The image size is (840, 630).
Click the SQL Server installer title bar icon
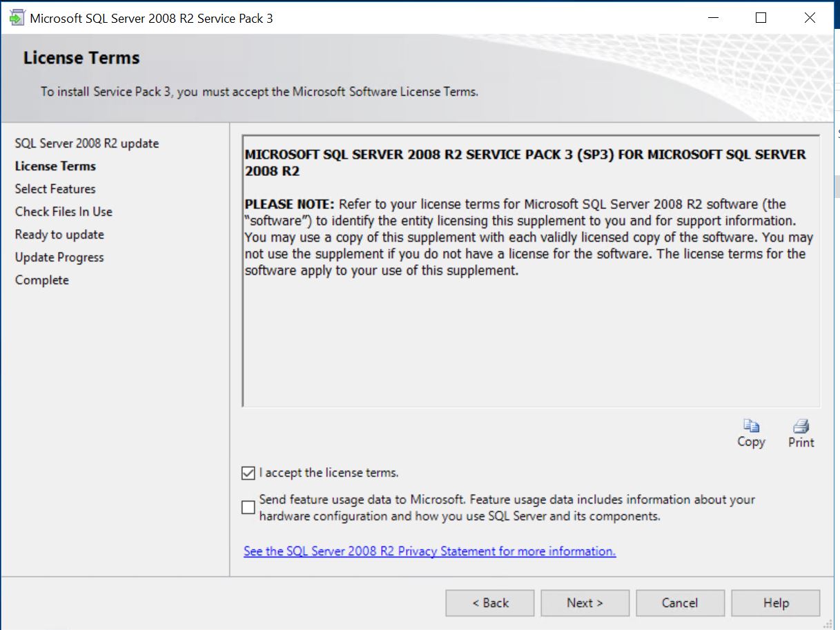coord(17,18)
